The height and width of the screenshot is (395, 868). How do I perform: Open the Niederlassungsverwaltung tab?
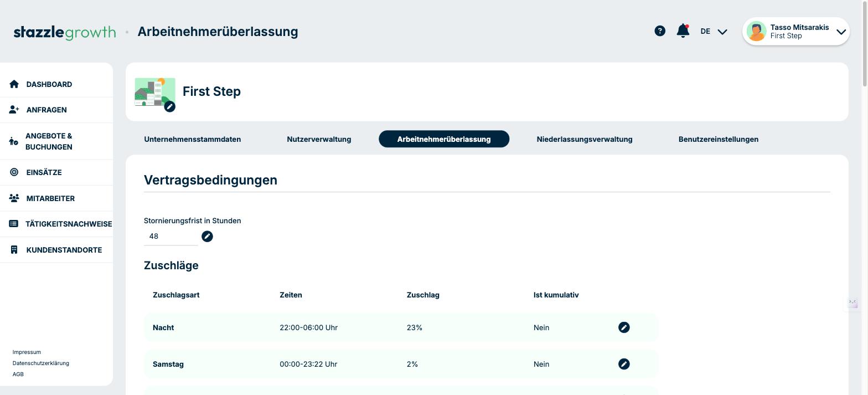coord(585,139)
